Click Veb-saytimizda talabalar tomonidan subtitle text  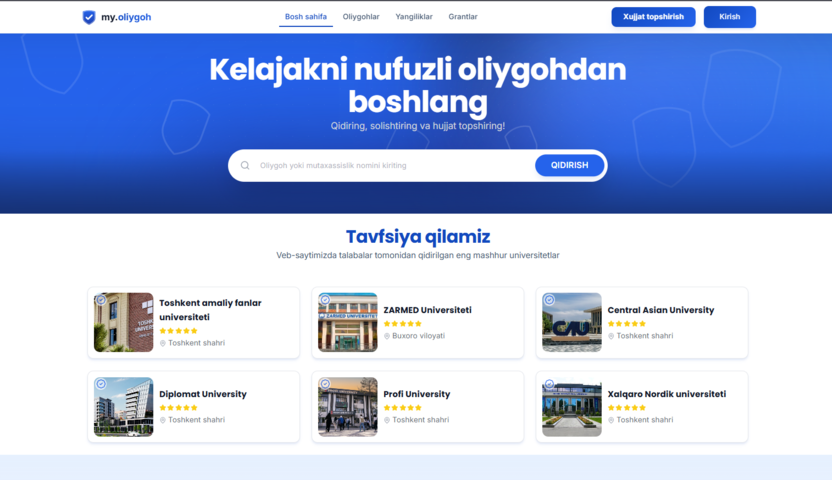coord(418,255)
